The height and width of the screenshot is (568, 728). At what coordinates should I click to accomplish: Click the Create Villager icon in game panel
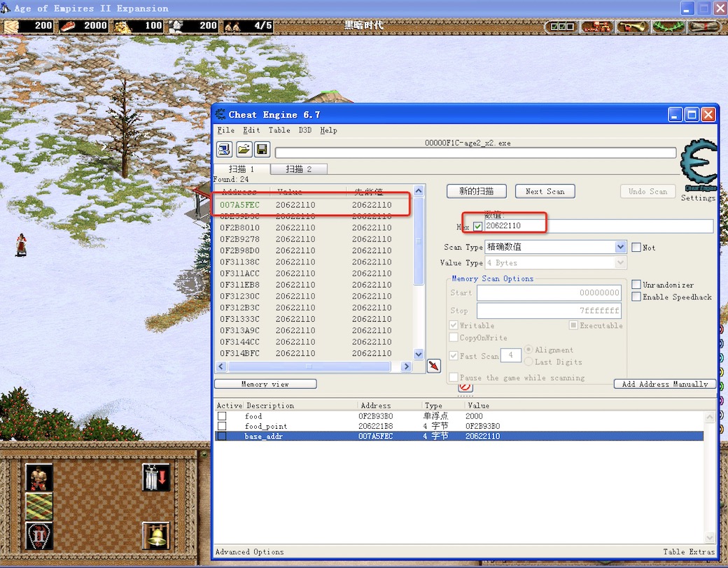39,477
